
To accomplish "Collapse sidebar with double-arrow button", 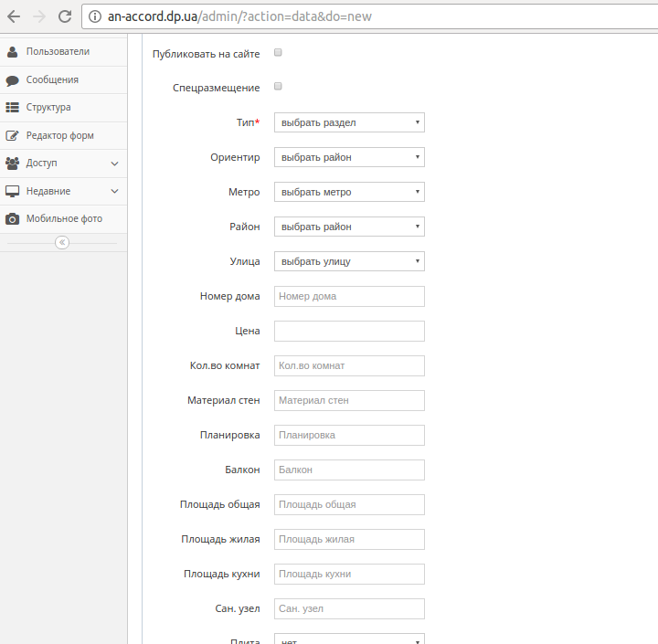I will (x=62, y=242).
